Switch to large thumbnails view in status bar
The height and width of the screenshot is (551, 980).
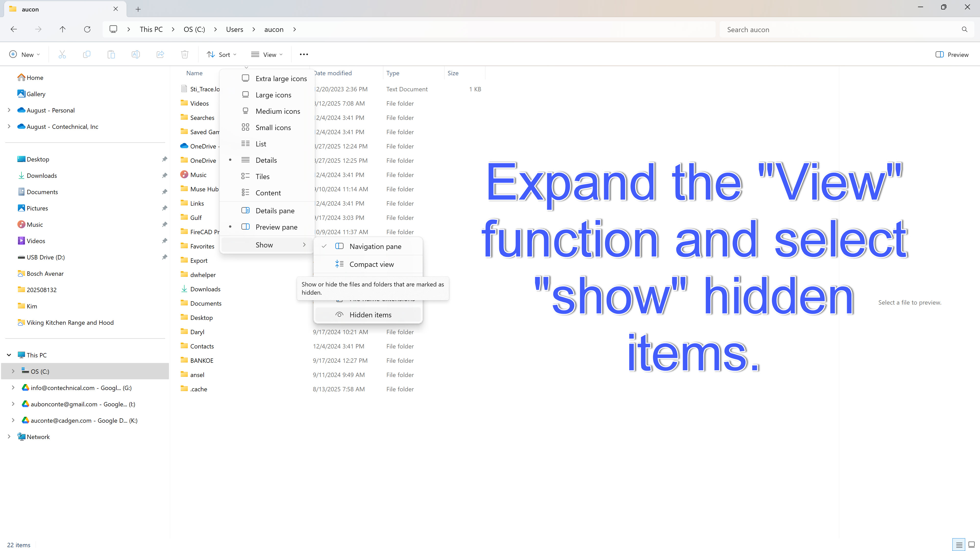click(971, 545)
